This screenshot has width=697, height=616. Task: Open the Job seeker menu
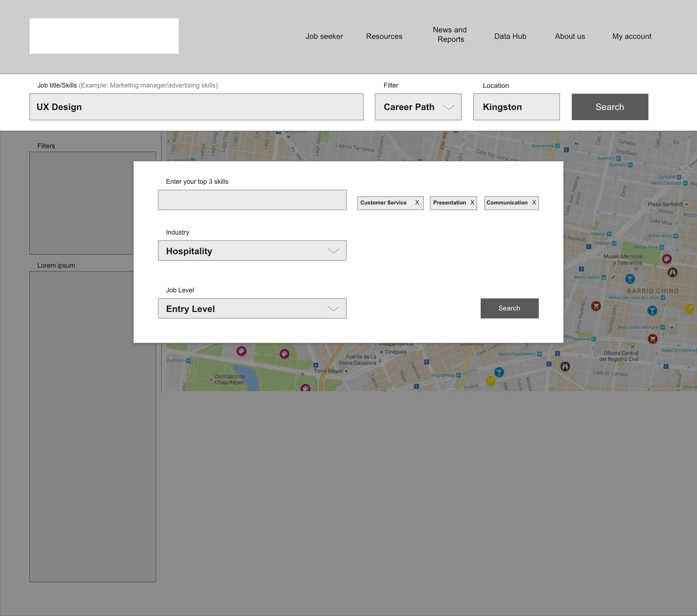(324, 36)
